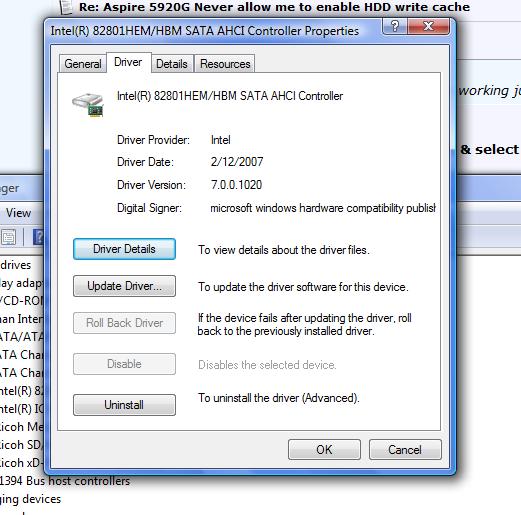This screenshot has width=521, height=515.
Task: Select the 1394 Bus host controllers item
Action: point(65,481)
